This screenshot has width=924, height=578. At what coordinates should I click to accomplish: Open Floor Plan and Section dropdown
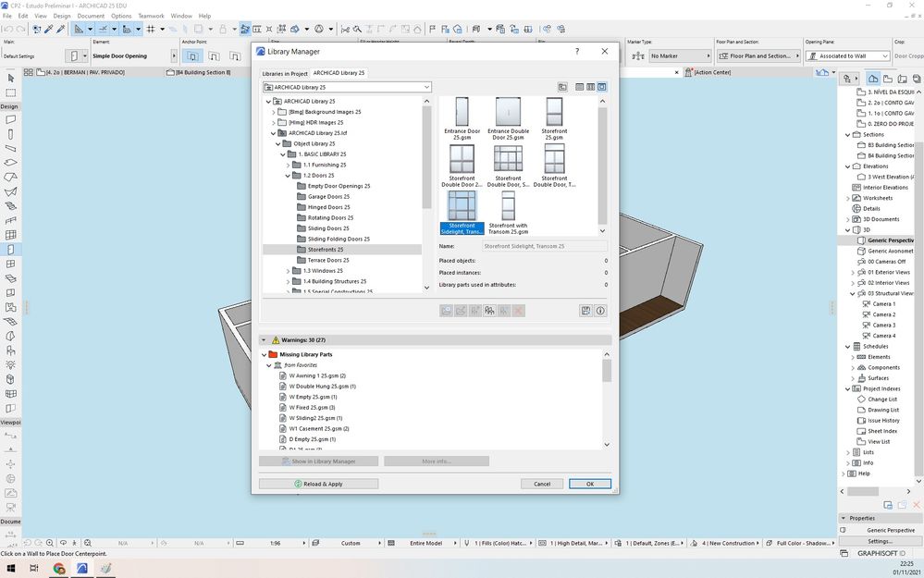point(758,56)
